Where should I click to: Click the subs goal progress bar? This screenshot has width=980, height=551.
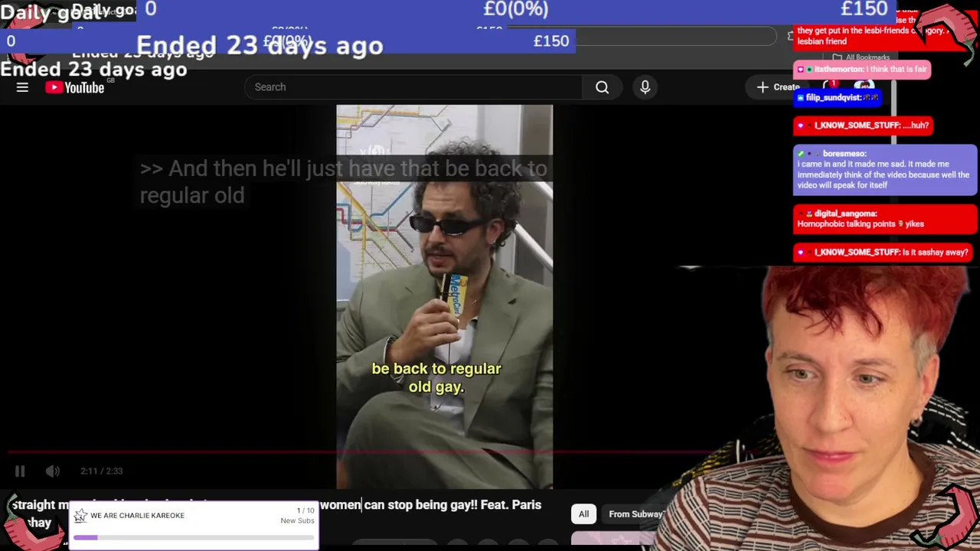point(193,537)
